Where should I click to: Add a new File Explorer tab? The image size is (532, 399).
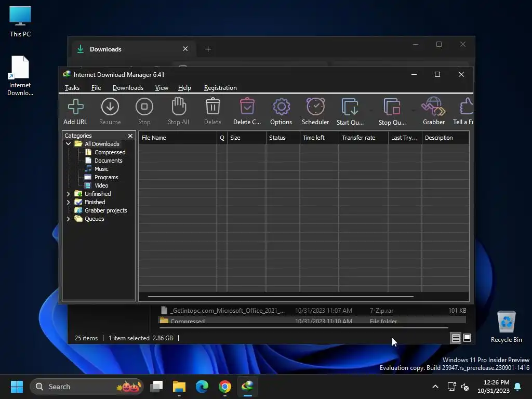[208, 49]
